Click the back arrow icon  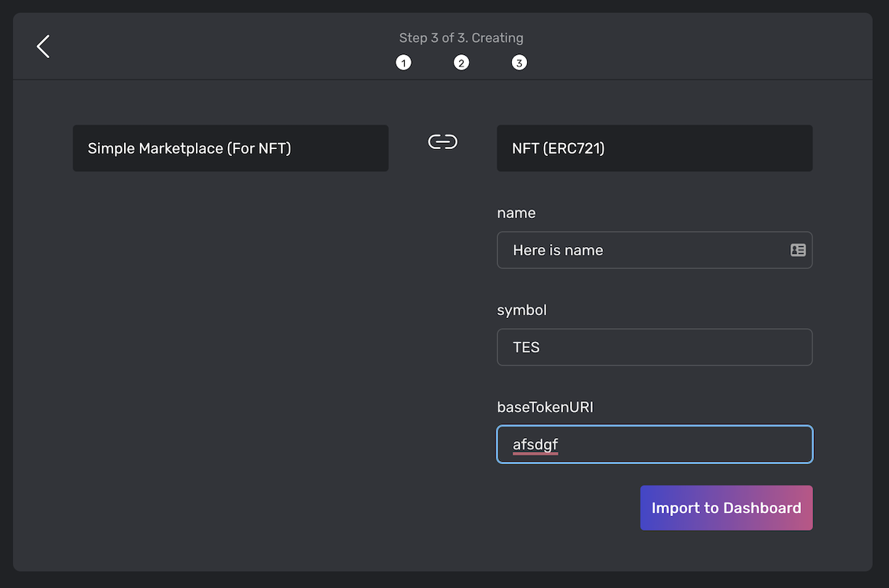44,46
